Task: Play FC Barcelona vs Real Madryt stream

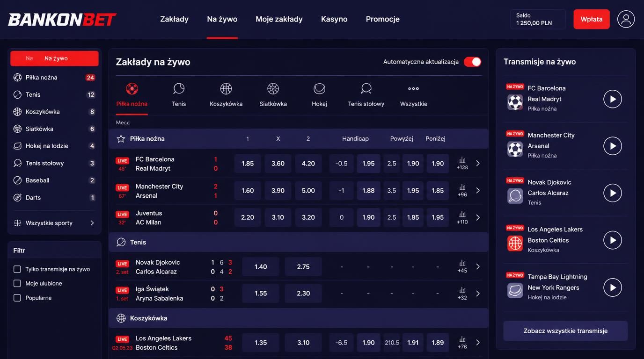Action: (x=613, y=99)
